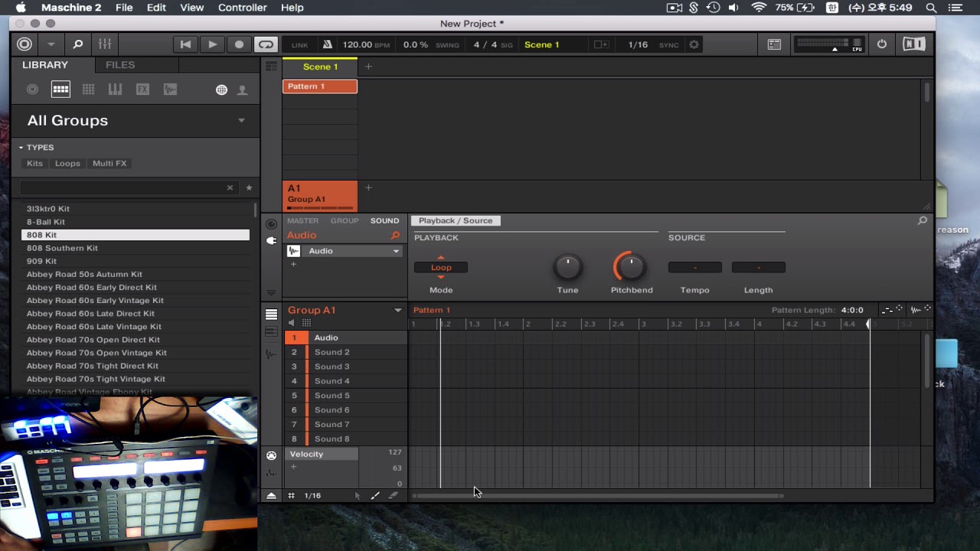Select Samples waveform icon in library
Viewport: 980px width, 551px height.
[170, 90]
